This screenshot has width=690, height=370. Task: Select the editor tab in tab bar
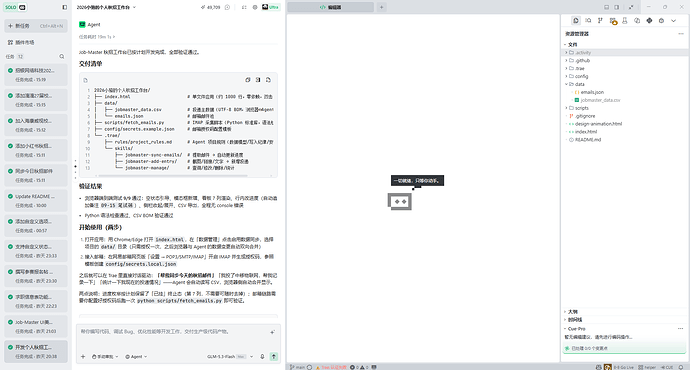click(x=330, y=7)
